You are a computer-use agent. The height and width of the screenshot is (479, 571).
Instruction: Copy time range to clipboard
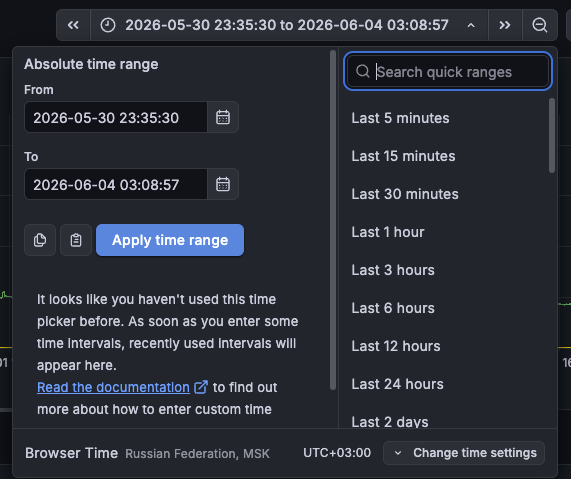coord(40,240)
